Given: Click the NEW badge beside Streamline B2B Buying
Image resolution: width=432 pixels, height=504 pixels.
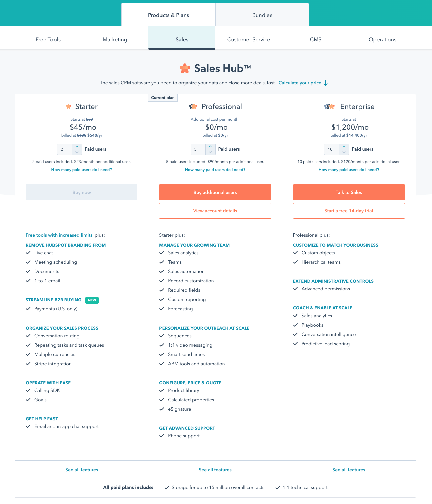Looking at the screenshot, I should (x=92, y=300).
